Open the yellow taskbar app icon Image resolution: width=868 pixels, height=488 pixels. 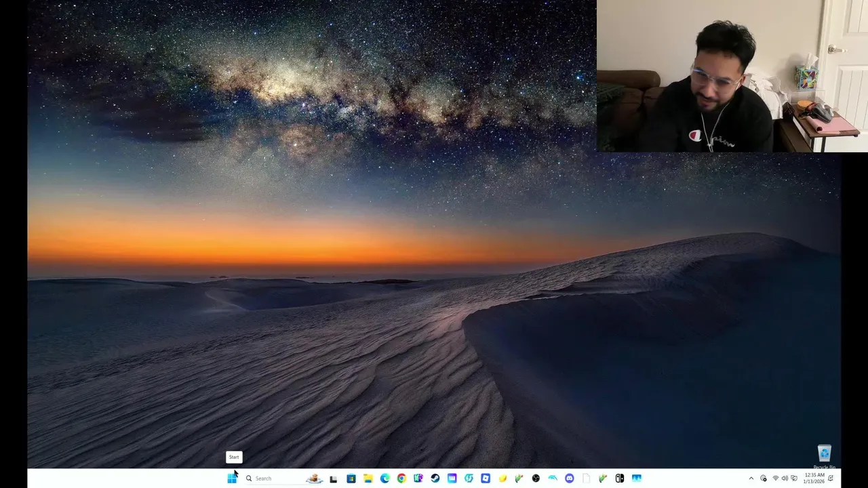[502, 479]
